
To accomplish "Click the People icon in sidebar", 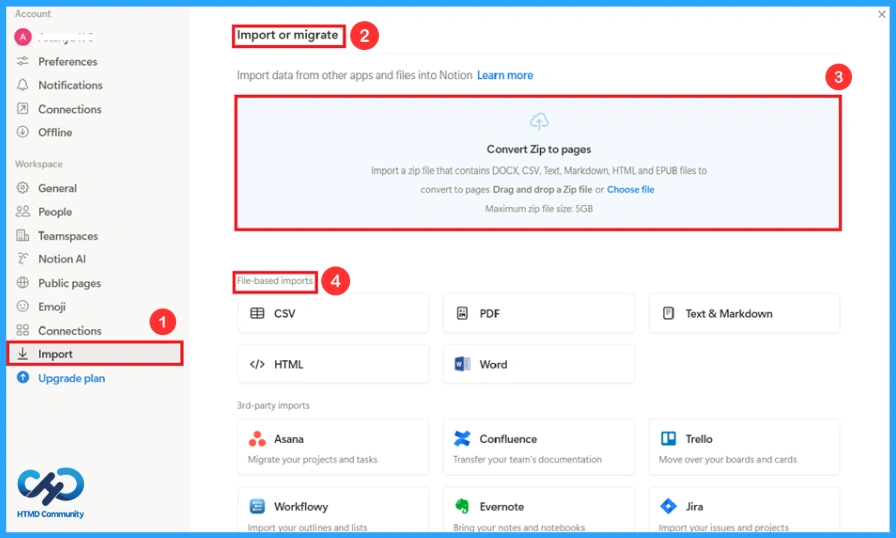I will [22, 211].
